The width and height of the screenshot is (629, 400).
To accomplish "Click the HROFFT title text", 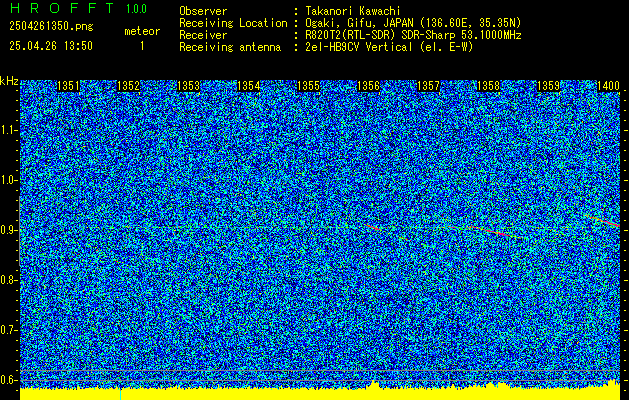I will [x=62, y=8].
